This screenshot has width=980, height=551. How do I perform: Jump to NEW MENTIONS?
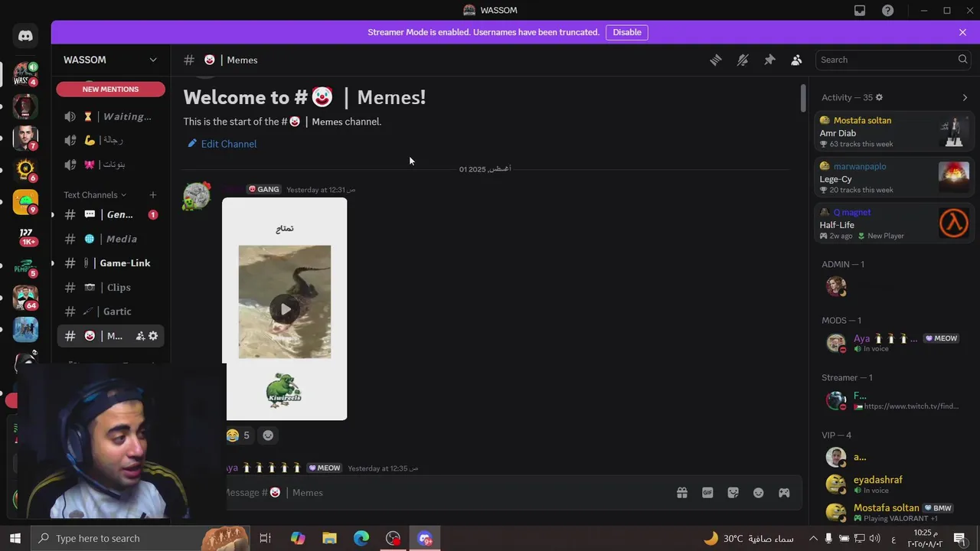[110, 89]
